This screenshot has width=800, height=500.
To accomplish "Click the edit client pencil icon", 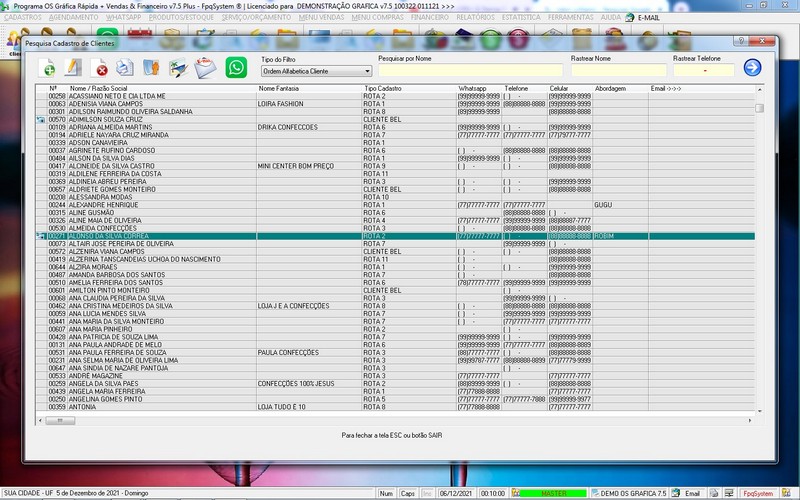I will point(73,67).
